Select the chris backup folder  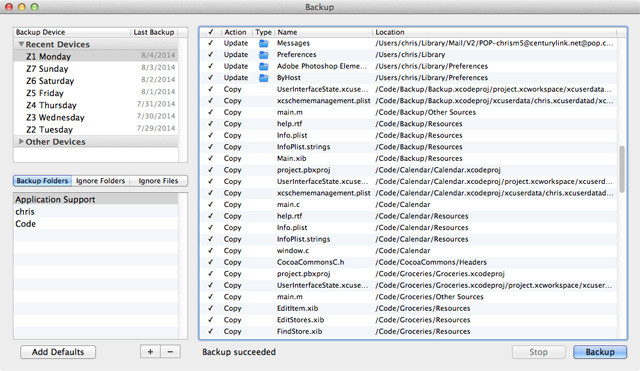[96, 211]
